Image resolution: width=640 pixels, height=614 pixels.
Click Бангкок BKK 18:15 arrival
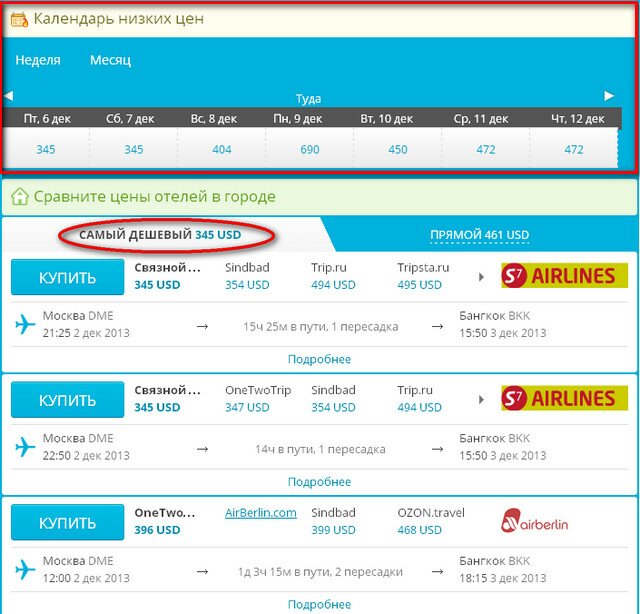502,570
